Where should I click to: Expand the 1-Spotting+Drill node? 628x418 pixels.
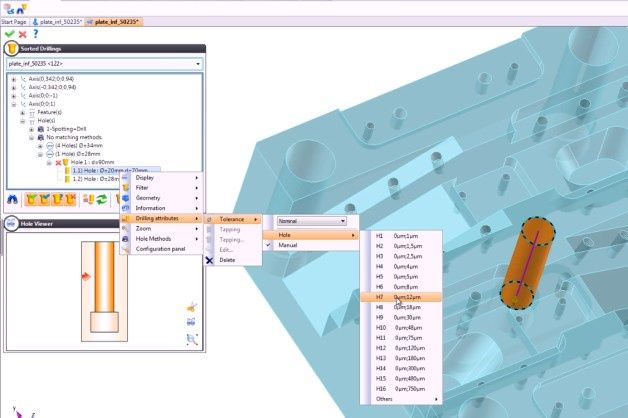point(32,129)
